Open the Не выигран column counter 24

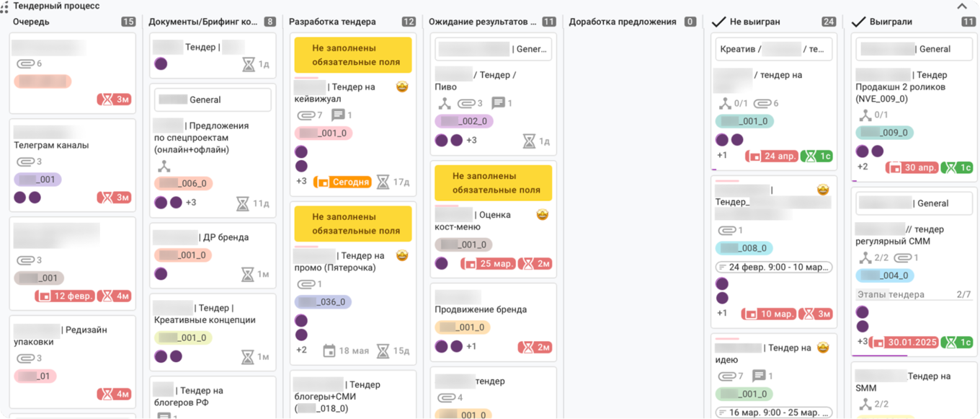[829, 22]
